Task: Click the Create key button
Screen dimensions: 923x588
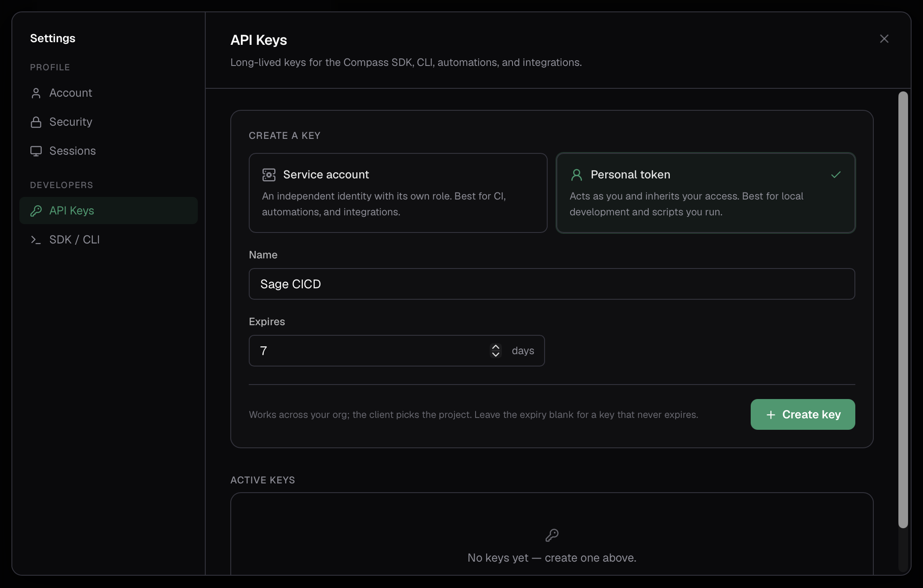Action: (x=803, y=414)
